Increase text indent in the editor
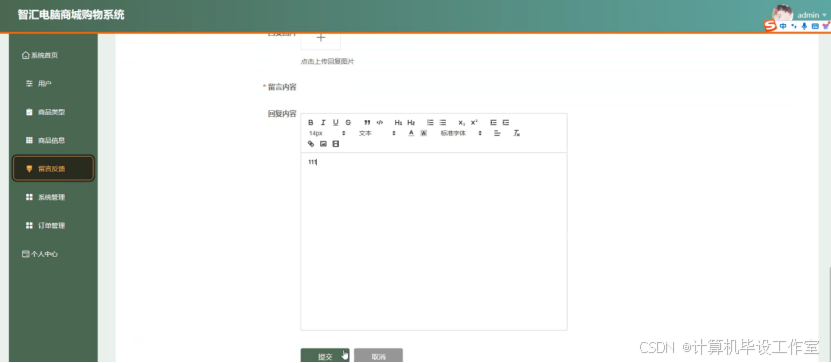Image resolution: width=831 pixels, height=363 pixels. click(506, 122)
